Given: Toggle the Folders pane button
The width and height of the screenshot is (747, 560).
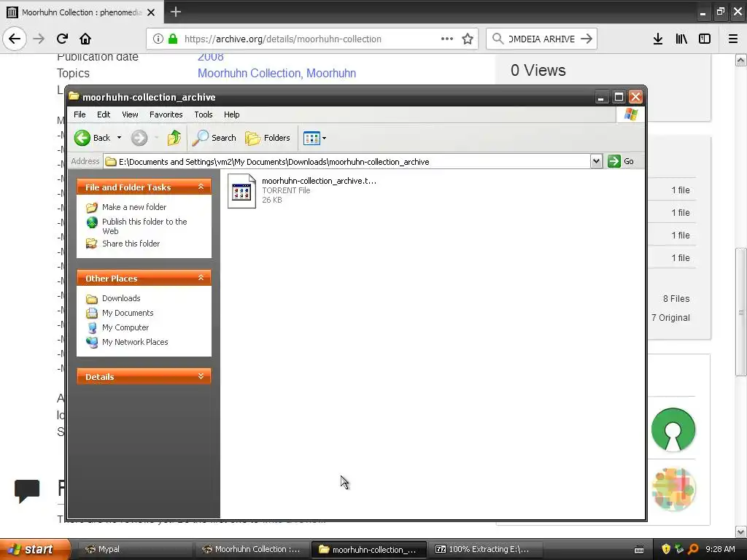Looking at the screenshot, I should (267, 138).
